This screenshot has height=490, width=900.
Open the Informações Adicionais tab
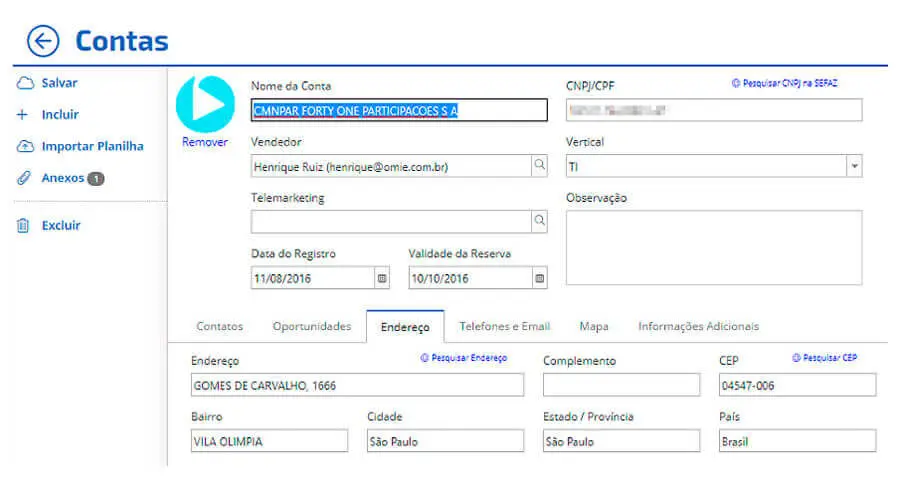click(699, 326)
